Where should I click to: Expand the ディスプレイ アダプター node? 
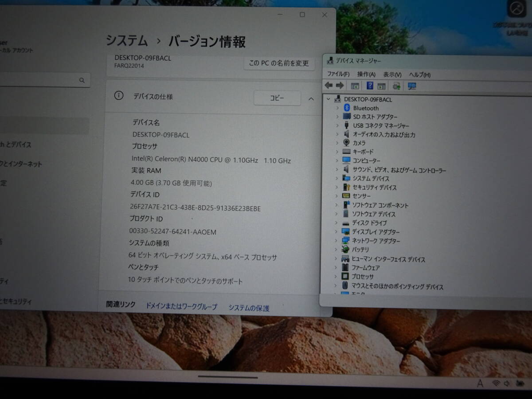[x=336, y=232]
